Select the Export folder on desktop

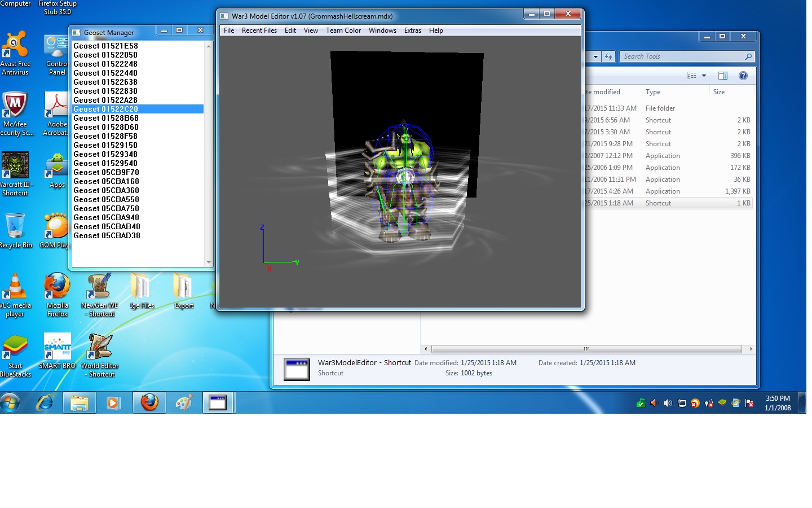pos(184,291)
